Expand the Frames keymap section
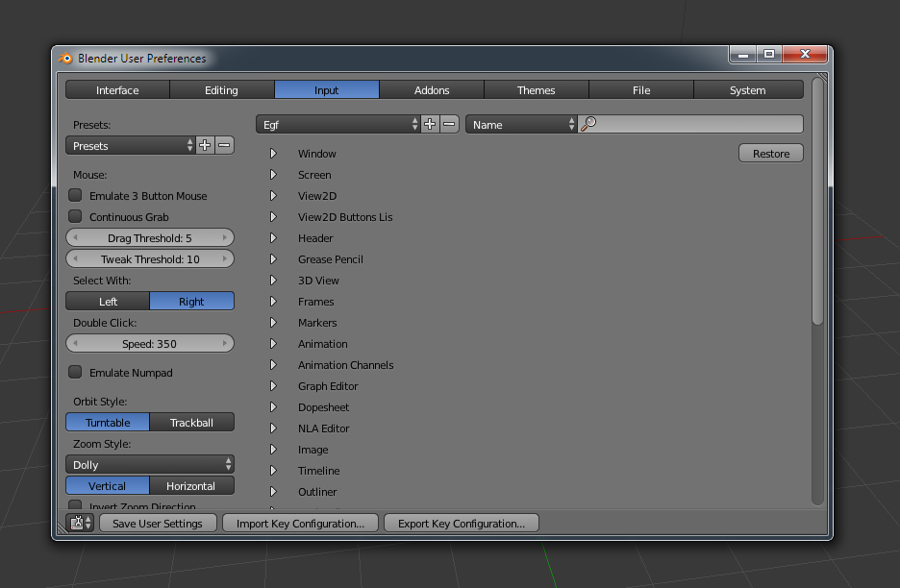This screenshot has width=900, height=588. pos(273,301)
